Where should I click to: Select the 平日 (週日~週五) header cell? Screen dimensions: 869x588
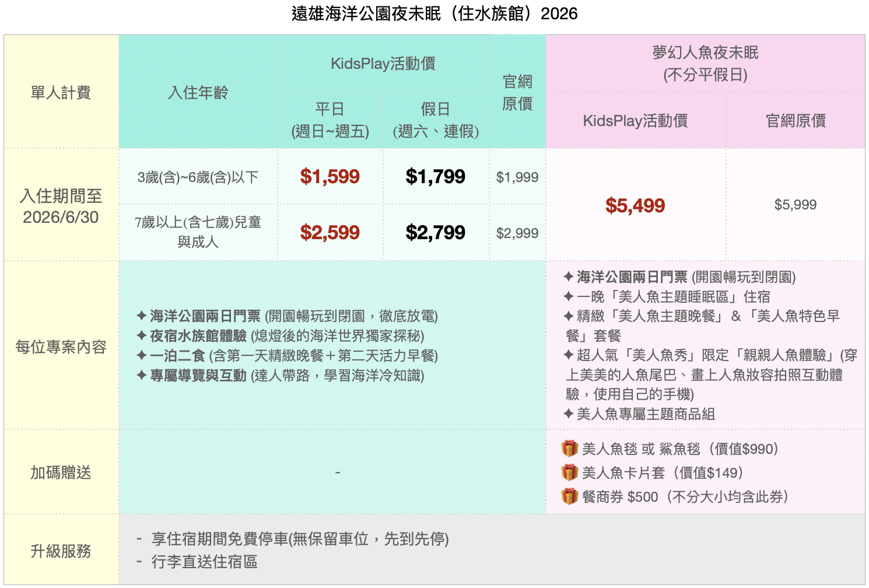coord(330,120)
